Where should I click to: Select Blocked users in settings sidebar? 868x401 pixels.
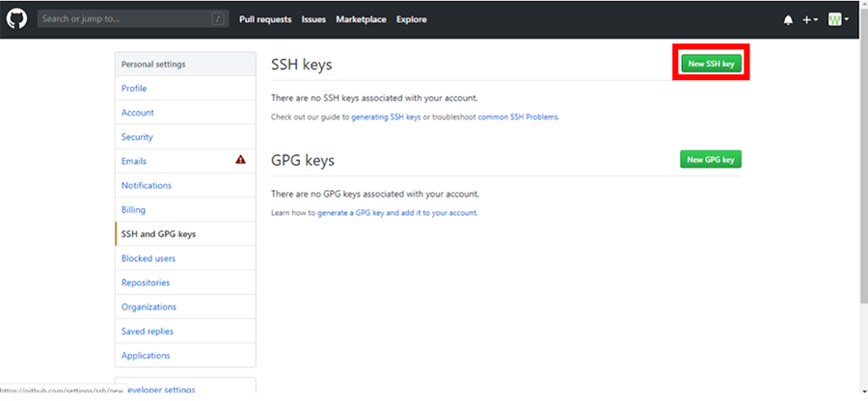point(185,258)
